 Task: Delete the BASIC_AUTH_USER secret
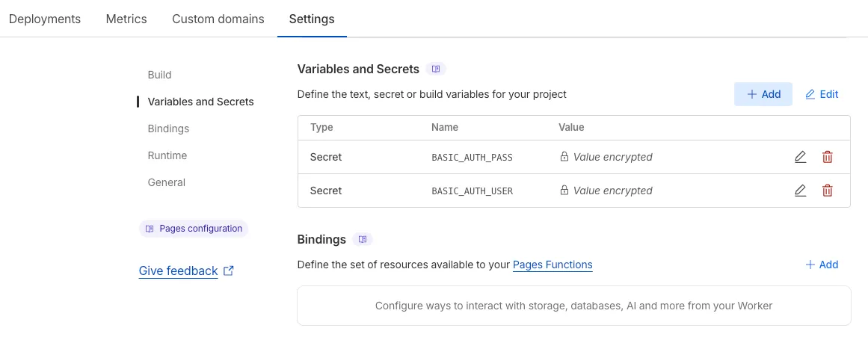pyautogui.click(x=827, y=191)
